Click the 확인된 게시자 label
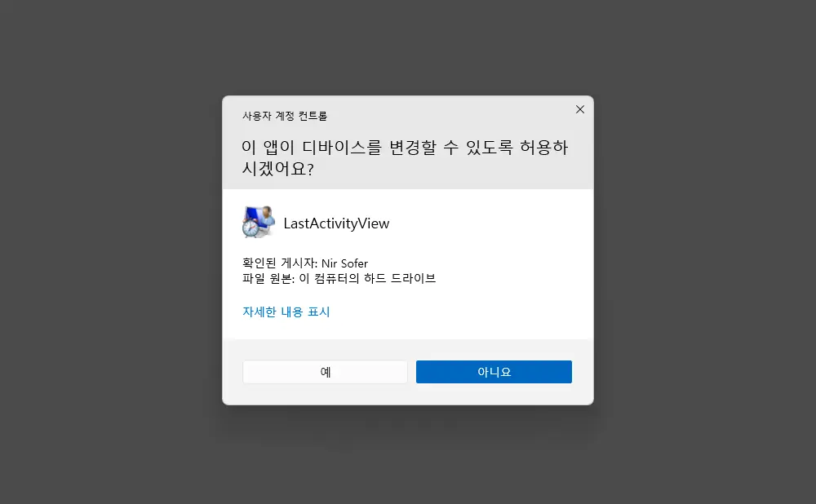This screenshot has width=816, height=504. pyautogui.click(x=280, y=263)
